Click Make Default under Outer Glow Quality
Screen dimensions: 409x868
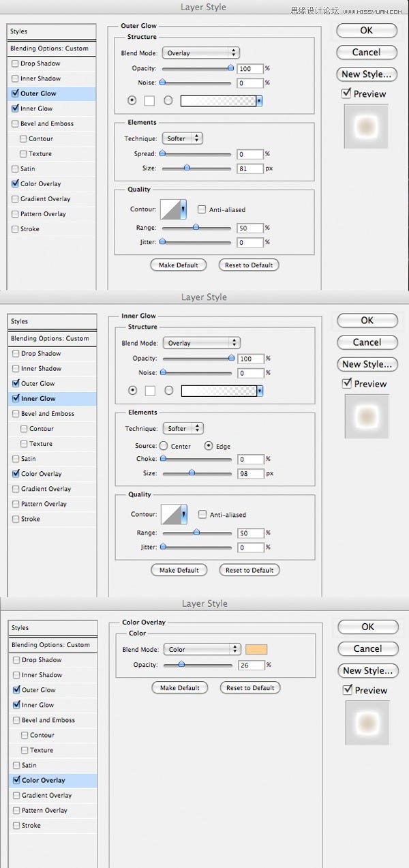click(179, 265)
